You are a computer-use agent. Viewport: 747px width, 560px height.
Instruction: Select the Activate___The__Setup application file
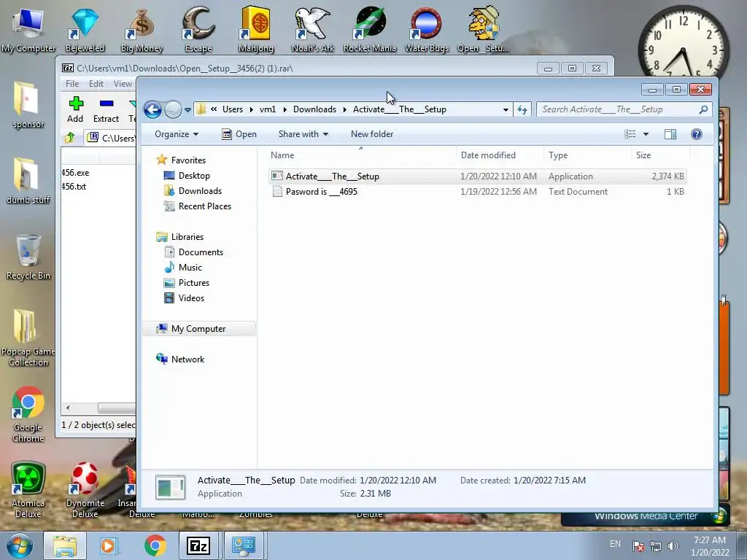point(478,176)
